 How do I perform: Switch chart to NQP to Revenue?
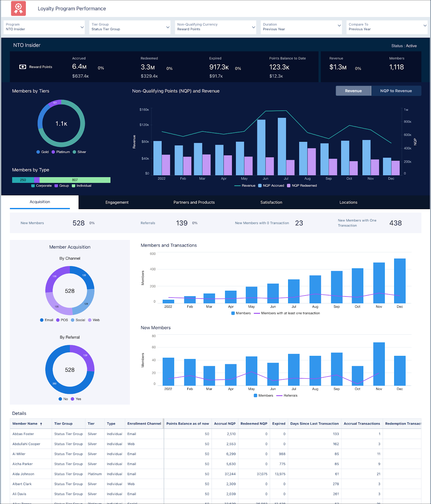[x=396, y=91]
